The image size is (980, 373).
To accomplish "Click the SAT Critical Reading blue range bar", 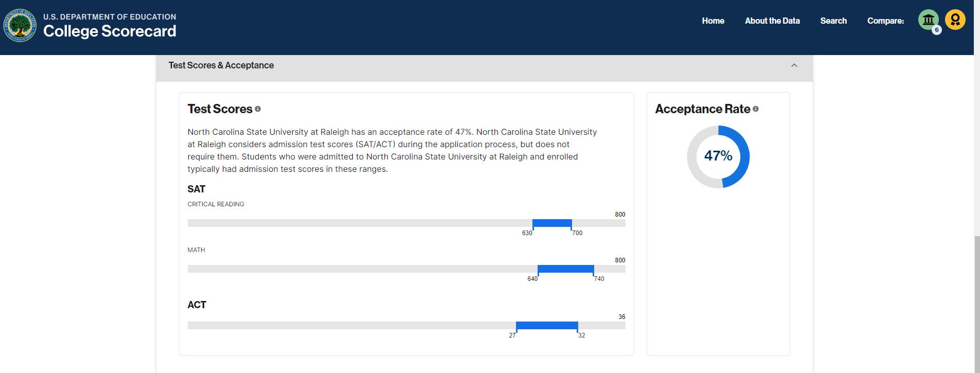I will click(x=551, y=223).
